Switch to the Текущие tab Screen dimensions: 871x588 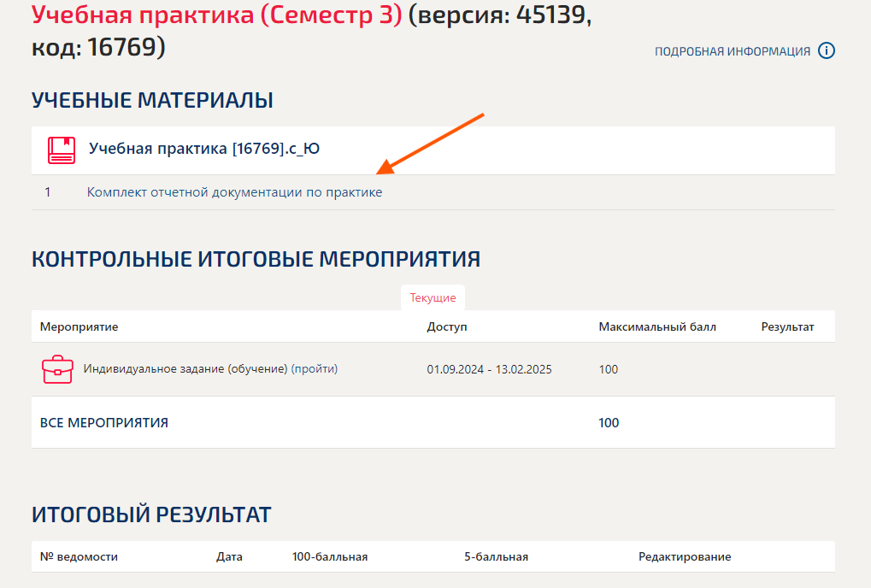[x=433, y=297]
